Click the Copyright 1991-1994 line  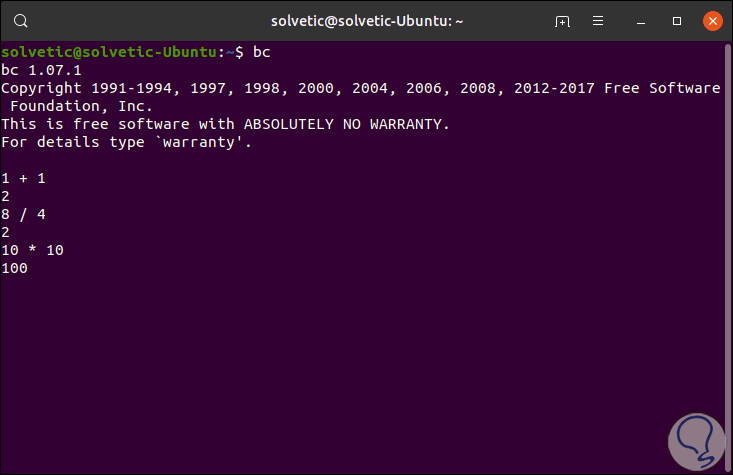click(x=360, y=88)
